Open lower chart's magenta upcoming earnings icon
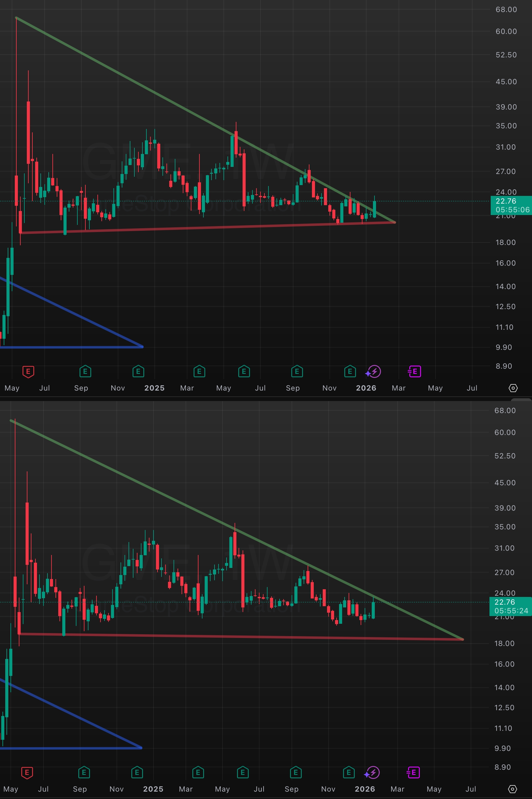This screenshot has width=532, height=799. point(413,772)
